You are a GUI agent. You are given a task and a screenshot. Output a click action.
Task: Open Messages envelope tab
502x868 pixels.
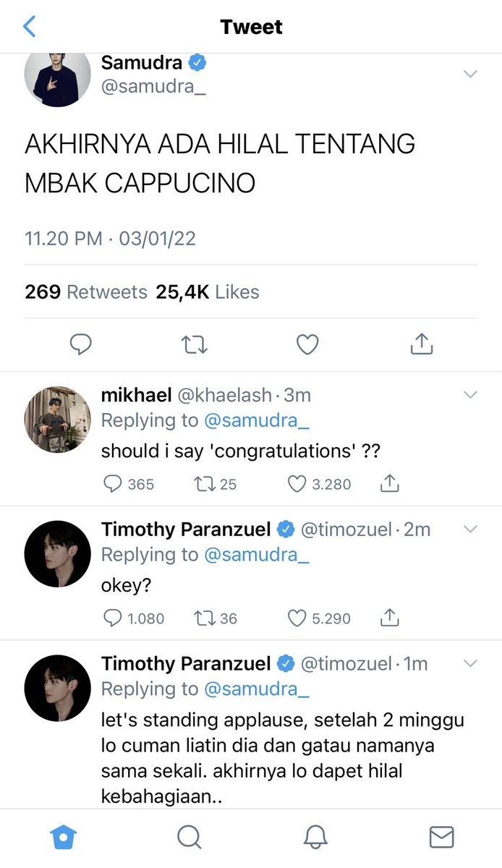pyautogui.click(x=441, y=838)
